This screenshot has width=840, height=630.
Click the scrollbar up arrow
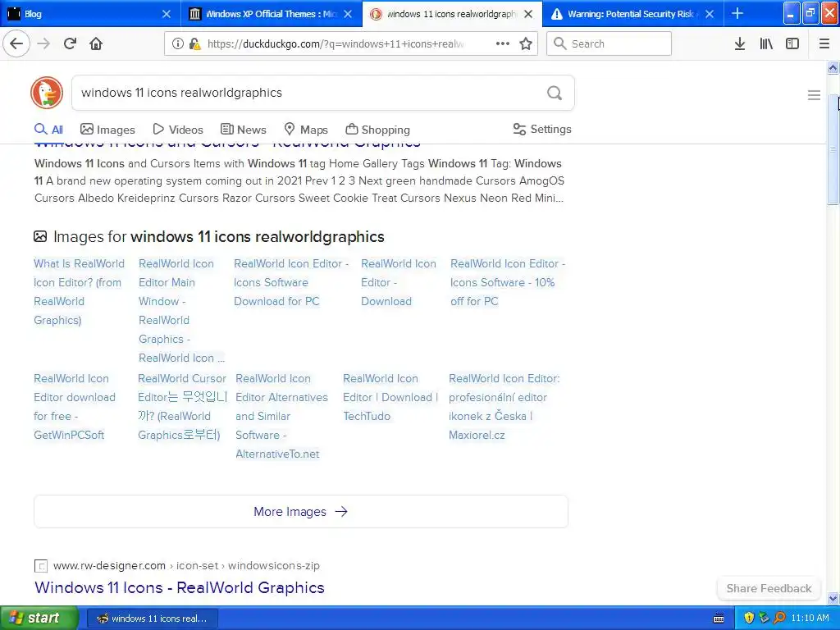pos(833,67)
